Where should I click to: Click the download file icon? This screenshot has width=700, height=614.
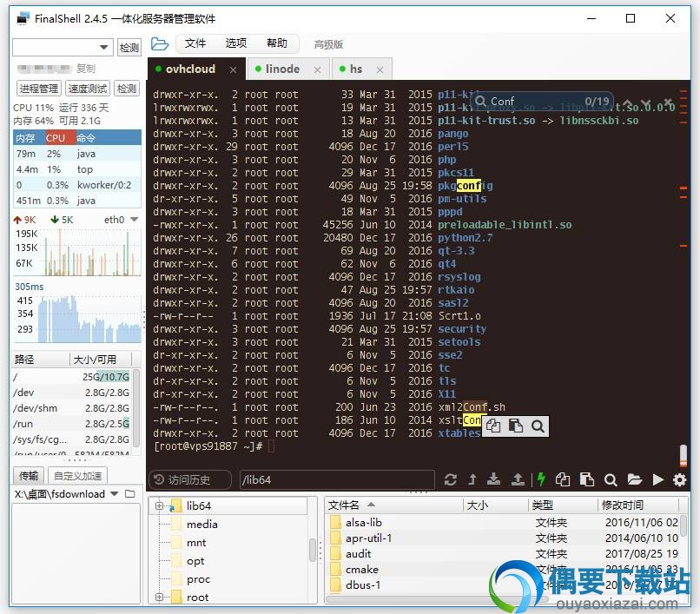[494, 479]
